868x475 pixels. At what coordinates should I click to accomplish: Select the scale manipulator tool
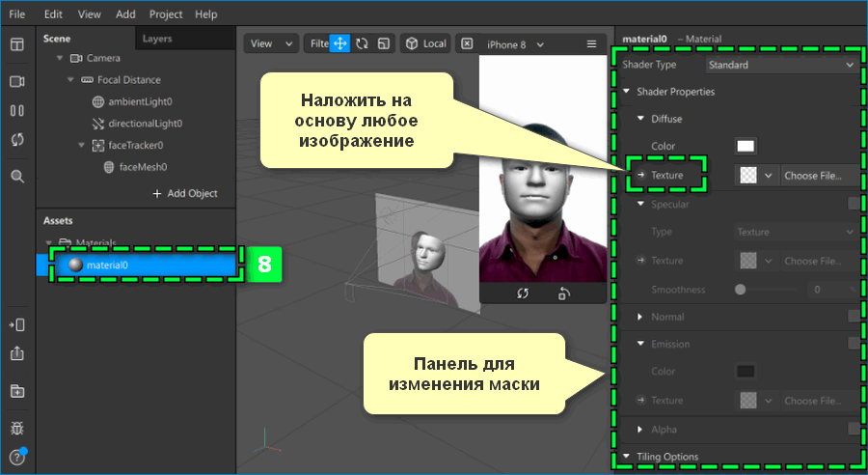point(384,43)
